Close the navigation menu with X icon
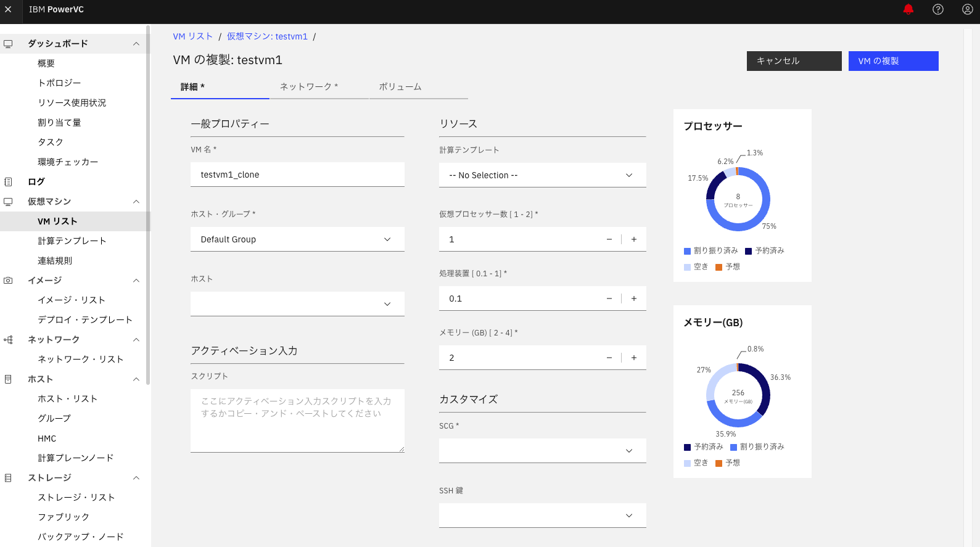Viewport: 980px width, 547px height. click(x=8, y=9)
